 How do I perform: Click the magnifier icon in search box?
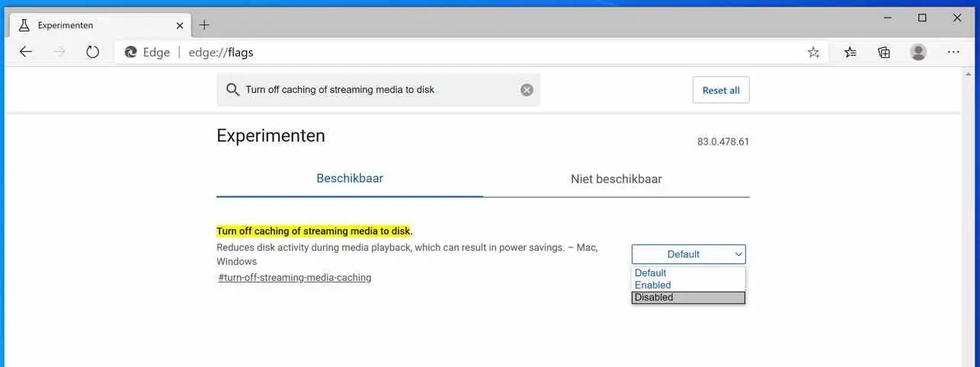tap(233, 90)
